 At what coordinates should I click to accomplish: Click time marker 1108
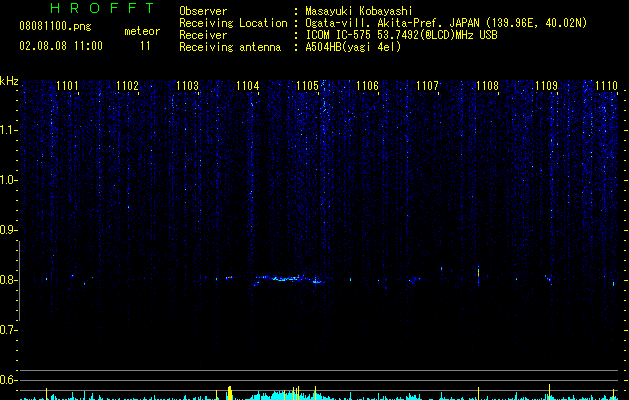pyautogui.click(x=487, y=86)
